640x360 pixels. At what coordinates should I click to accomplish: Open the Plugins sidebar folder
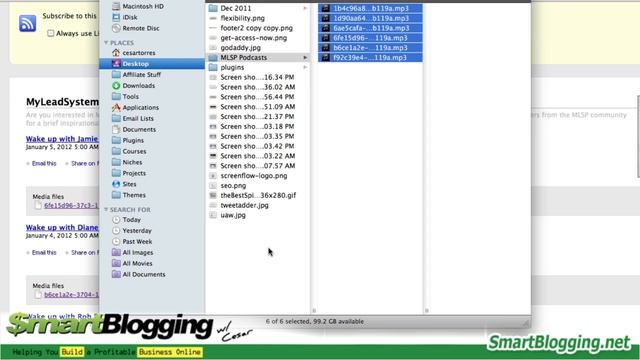(x=133, y=140)
